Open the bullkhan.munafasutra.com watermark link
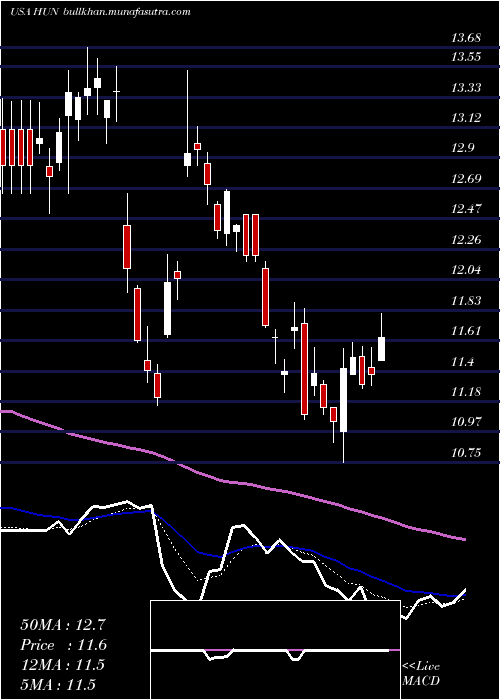The image size is (500, 700). [126, 12]
